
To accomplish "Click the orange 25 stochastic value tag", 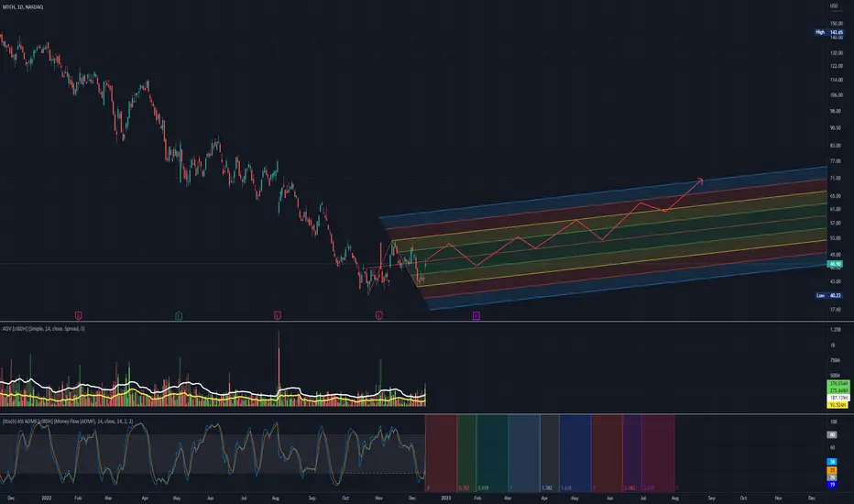I will point(832,470).
